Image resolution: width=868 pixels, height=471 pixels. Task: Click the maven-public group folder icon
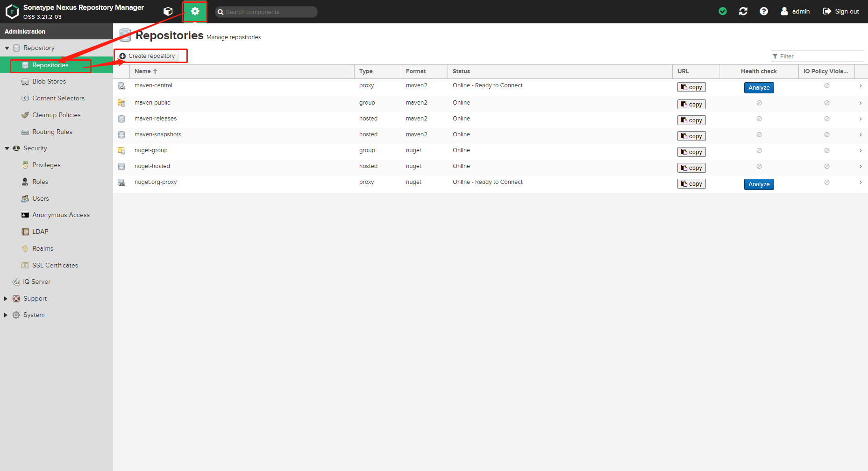click(121, 103)
